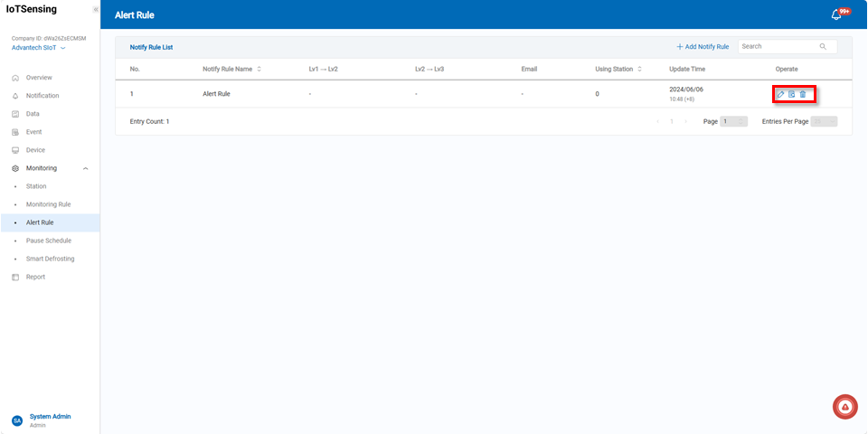The width and height of the screenshot is (868, 434).
Task: Click the red floating alarm button
Action: (844, 408)
